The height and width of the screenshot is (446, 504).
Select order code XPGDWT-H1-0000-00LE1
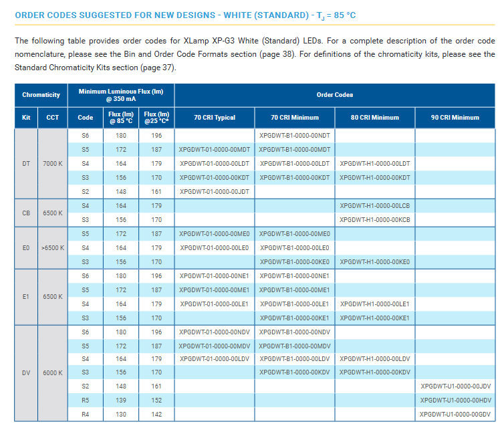click(x=375, y=304)
